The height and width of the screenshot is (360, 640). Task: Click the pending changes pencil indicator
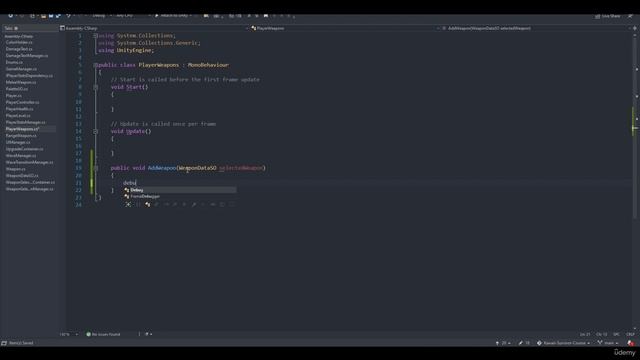(524, 343)
